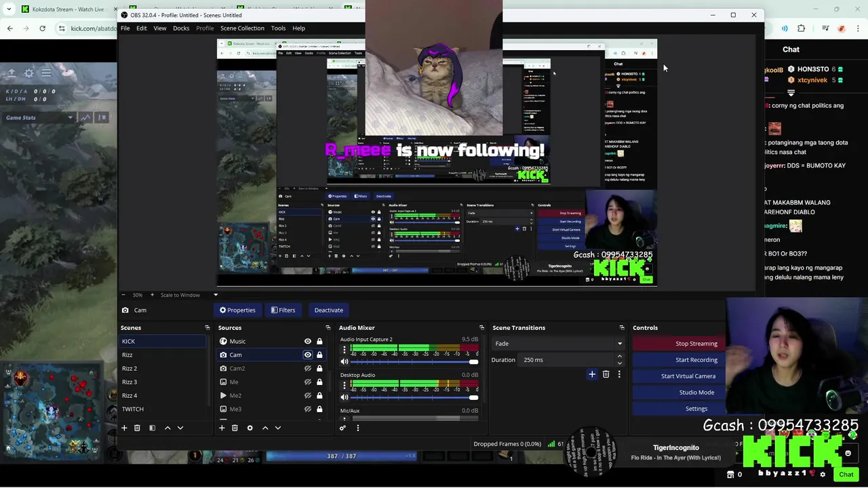Select the Rizz 4 scene
The height and width of the screenshot is (488, 868).
click(x=162, y=395)
